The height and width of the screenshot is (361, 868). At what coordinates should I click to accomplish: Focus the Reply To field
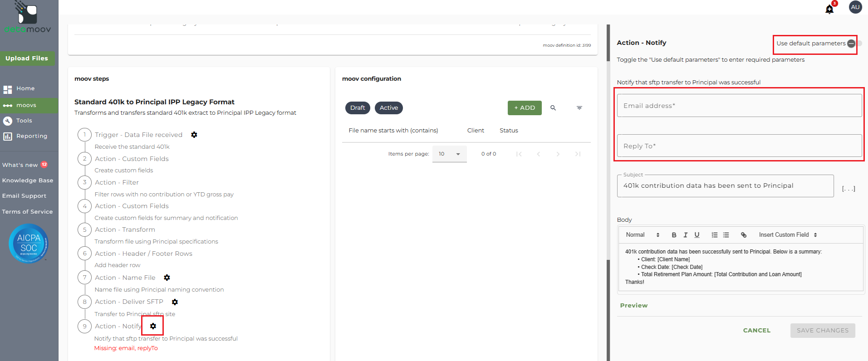739,146
